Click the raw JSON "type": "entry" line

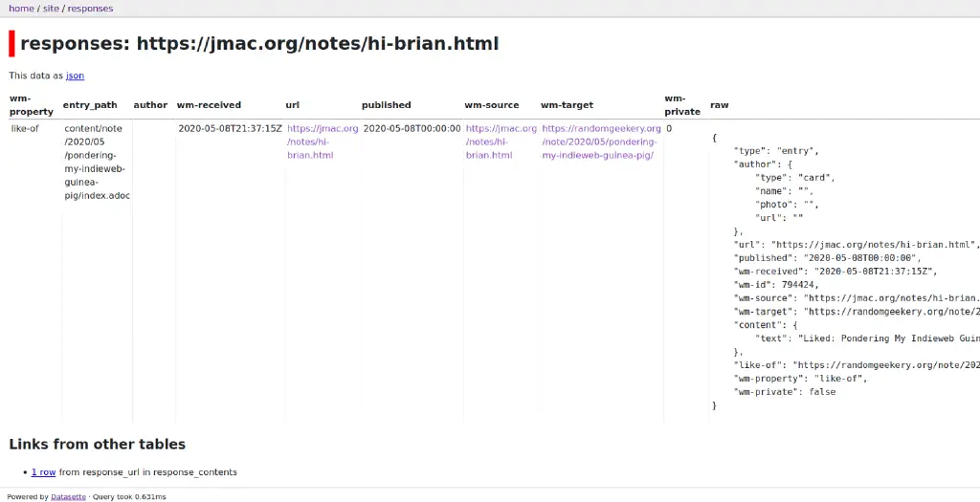[775, 150]
